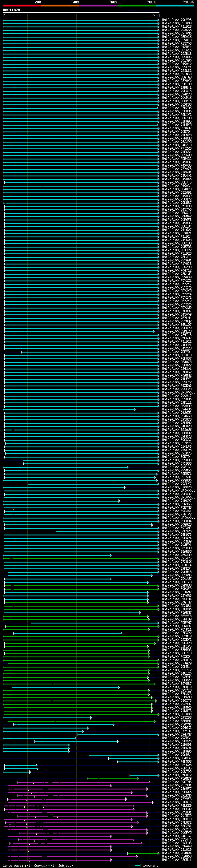
Task: Select hit label UniRef100_Q9K5L4
Action: [176, 667]
